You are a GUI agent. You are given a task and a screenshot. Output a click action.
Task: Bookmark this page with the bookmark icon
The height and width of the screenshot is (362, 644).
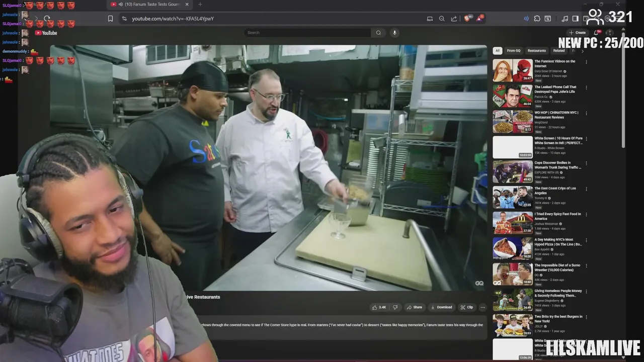(x=110, y=19)
